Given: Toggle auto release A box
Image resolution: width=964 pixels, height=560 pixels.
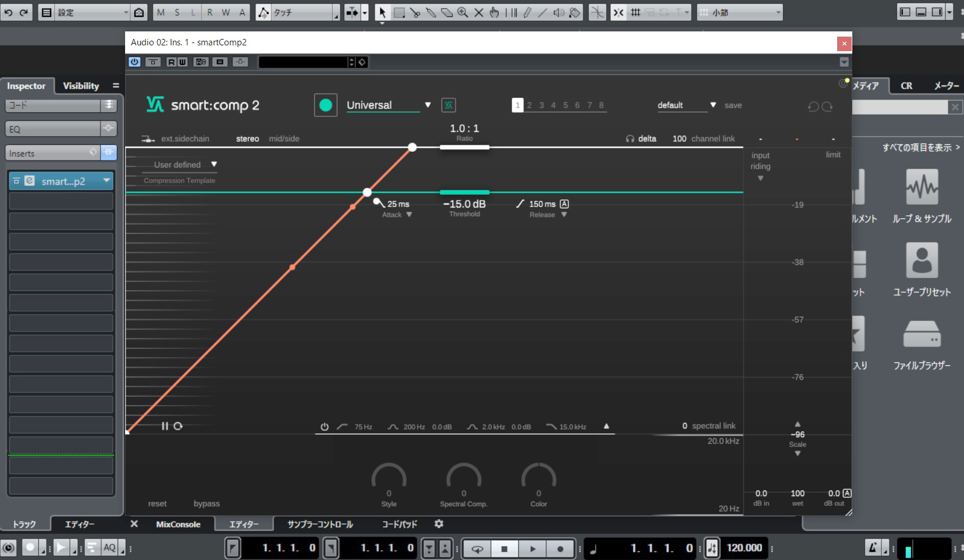Looking at the screenshot, I should (x=564, y=204).
